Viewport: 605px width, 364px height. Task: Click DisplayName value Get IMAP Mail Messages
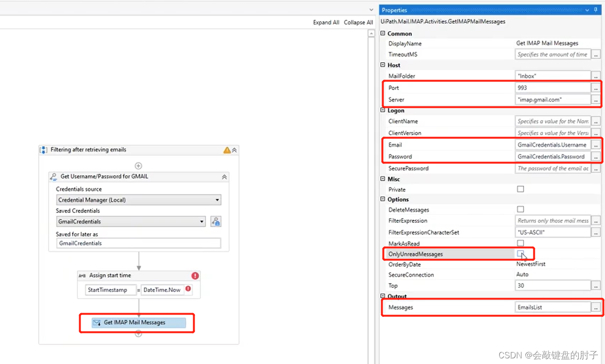pos(547,43)
